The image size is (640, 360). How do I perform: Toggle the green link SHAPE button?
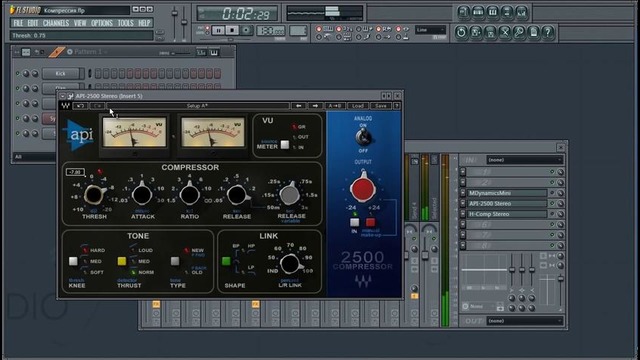(x=226, y=261)
